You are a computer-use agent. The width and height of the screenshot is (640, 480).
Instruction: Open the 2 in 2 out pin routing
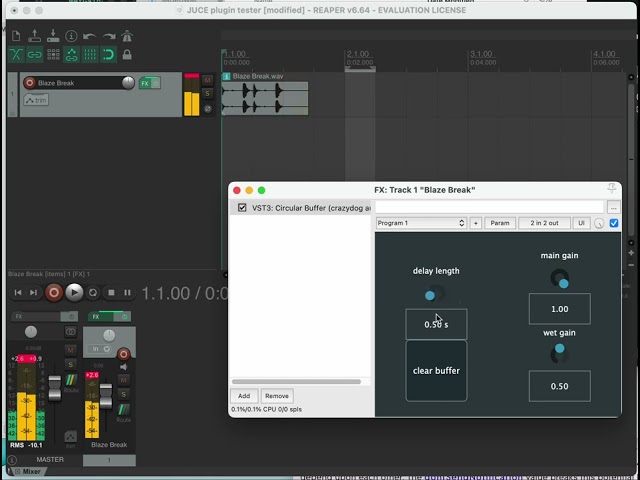(x=544, y=223)
